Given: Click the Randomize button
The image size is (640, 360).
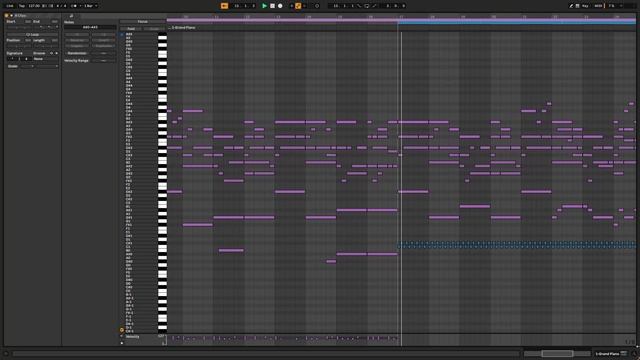Looking at the screenshot, I should (77, 53).
